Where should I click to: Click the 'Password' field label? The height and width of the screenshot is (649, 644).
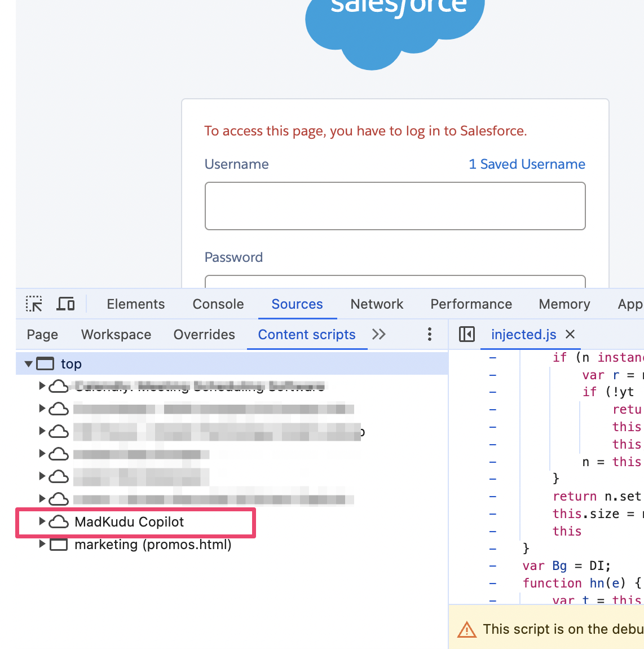pos(233,257)
